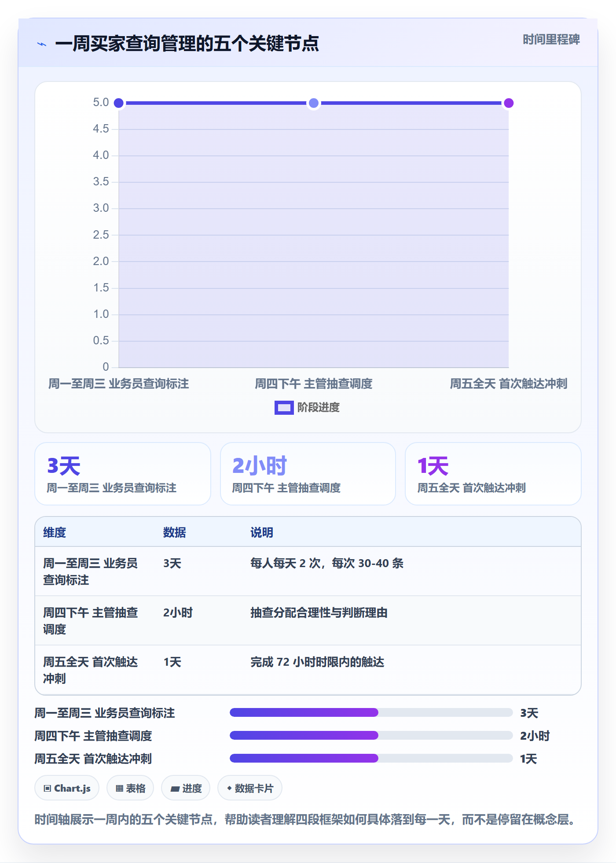Click the 5.0 y-axis value
The height and width of the screenshot is (863, 616).
point(101,103)
